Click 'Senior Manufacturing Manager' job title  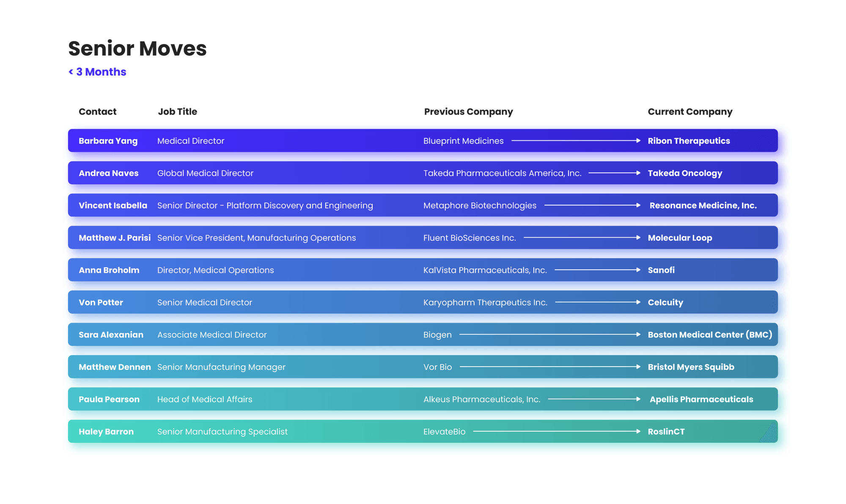pos(221,367)
